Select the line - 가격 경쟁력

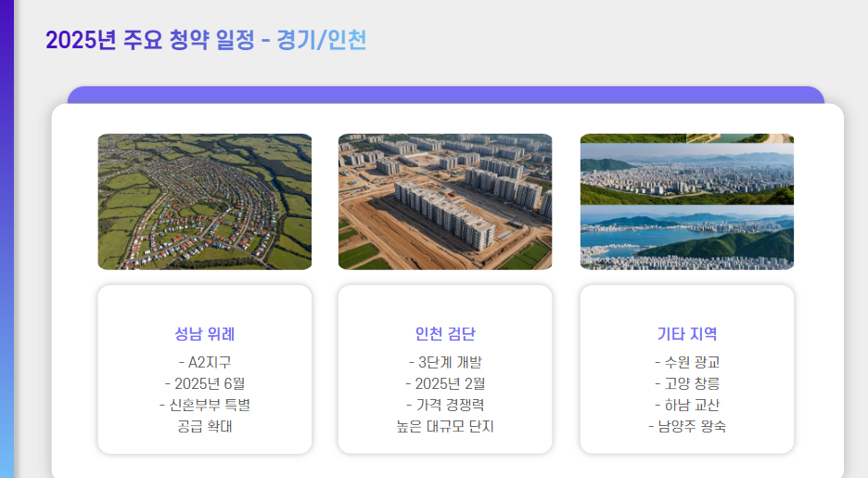pyautogui.click(x=445, y=405)
